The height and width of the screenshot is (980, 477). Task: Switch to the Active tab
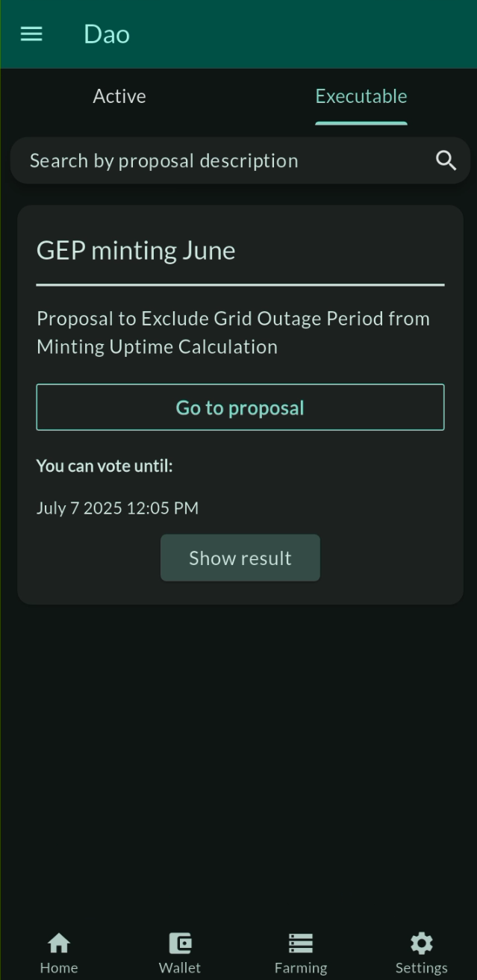[119, 96]
